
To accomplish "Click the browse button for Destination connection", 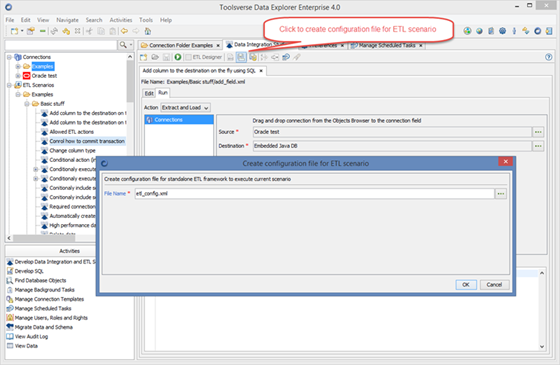I will [538, 146].
